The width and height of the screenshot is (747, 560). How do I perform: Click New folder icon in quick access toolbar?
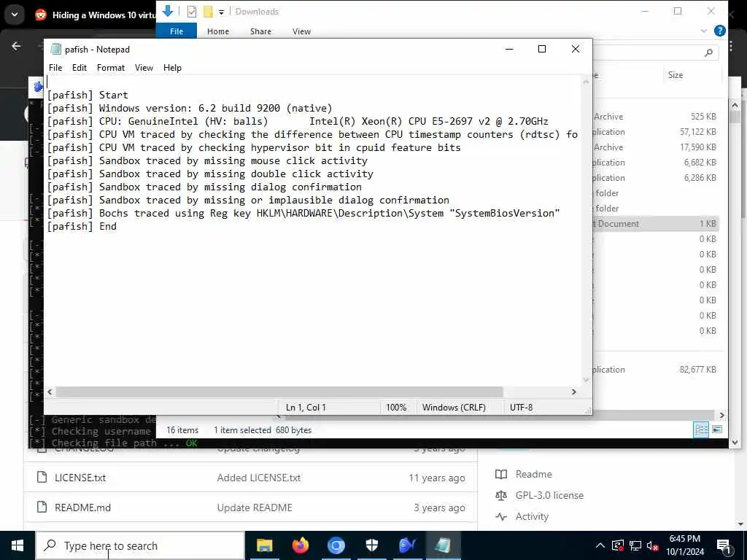(x=208, y=12)
